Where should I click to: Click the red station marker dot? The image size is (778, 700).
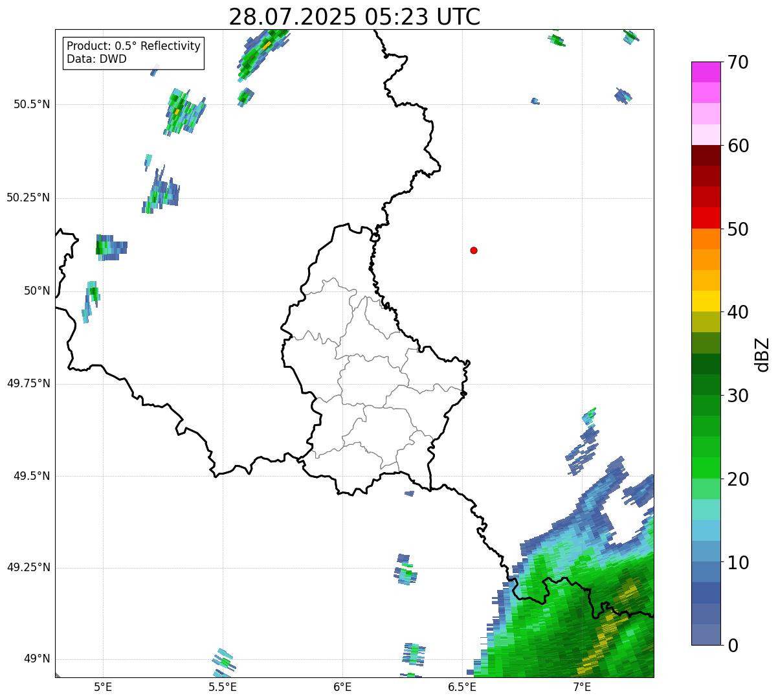click(474, 250)
